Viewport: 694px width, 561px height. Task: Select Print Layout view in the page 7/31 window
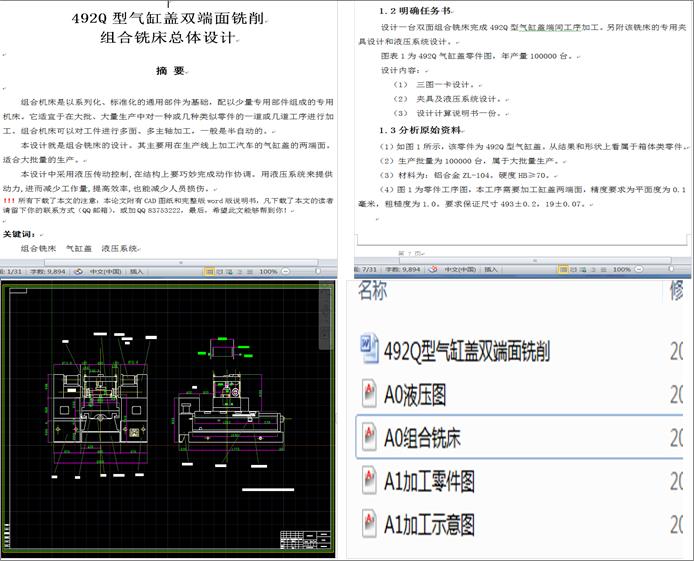click(563, 269)
